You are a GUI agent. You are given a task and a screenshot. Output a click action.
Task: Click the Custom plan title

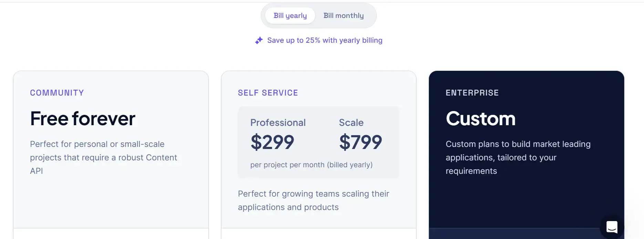[481, 119]
